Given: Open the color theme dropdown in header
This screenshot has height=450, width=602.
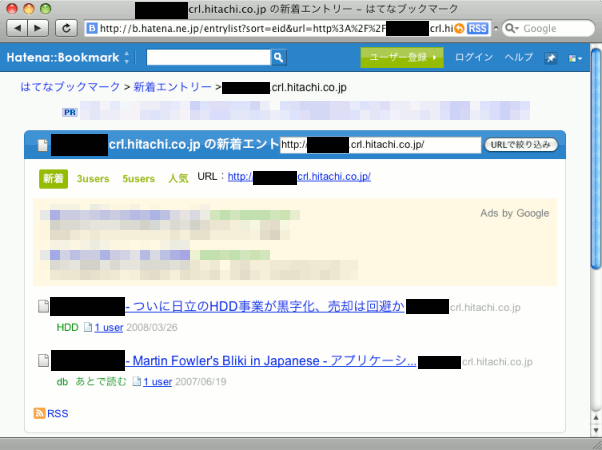Looking at the screenshot, I should tap(575, 58).
